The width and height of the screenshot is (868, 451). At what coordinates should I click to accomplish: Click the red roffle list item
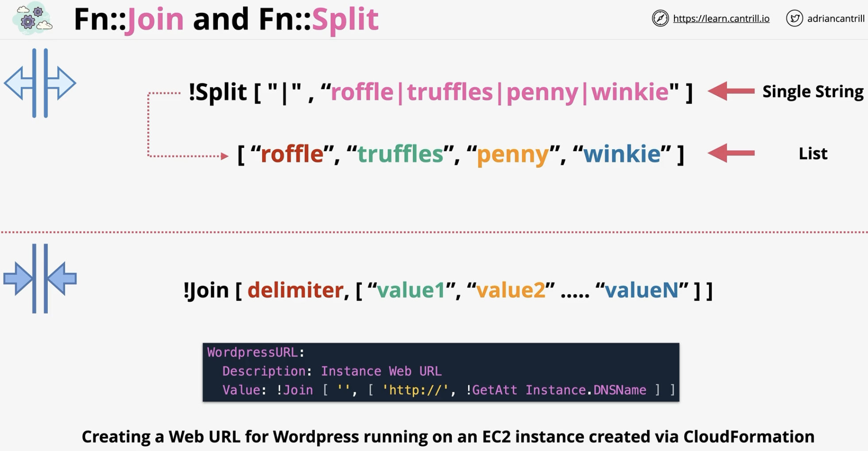pyautogui.click(x=292, y=154)
